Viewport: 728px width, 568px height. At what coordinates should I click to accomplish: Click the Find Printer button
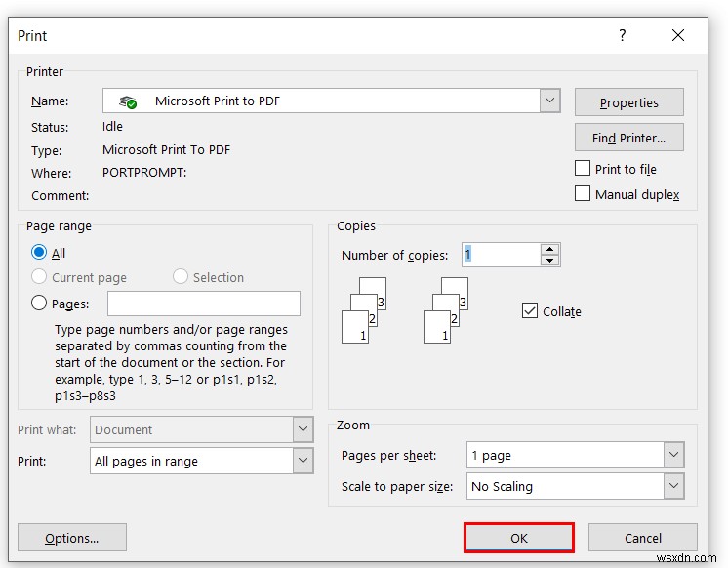628,138
